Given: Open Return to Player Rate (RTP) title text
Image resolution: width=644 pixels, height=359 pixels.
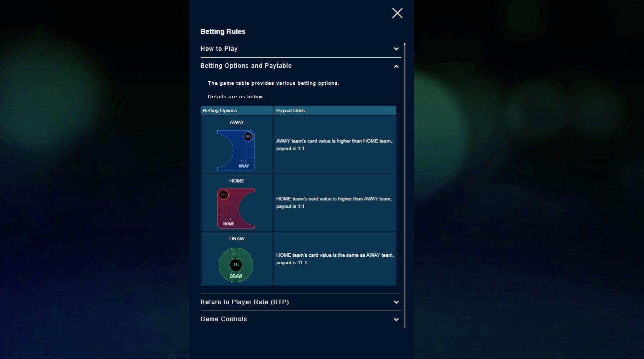Looking at the screenshot, I should (245, 302).
